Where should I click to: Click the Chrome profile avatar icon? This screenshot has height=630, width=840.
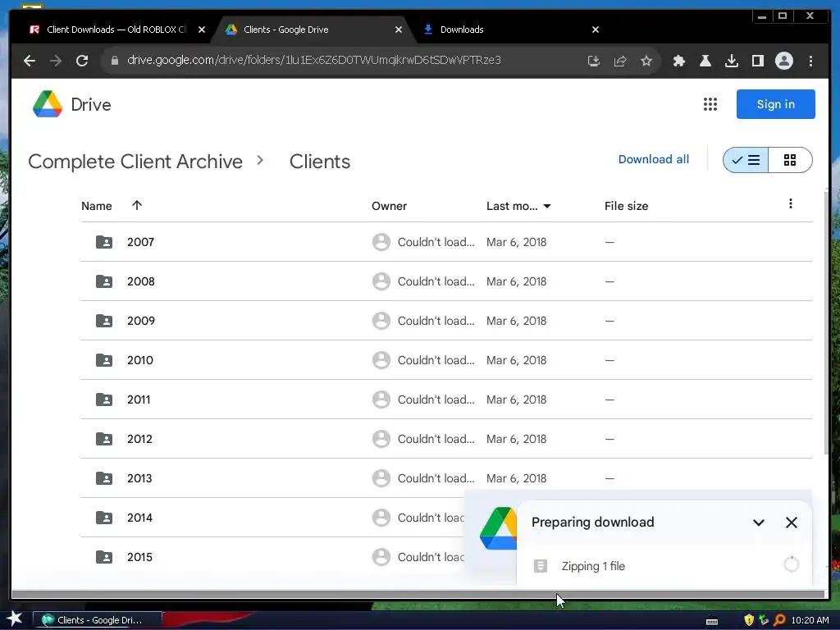(783, 61)
